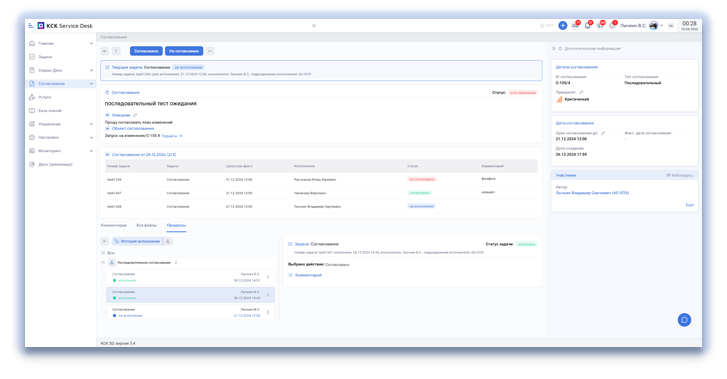Open Услуги in the sidebar
The height and width of the screenshot is (379, 727).
pyautogui.click(x=45, y=97)
